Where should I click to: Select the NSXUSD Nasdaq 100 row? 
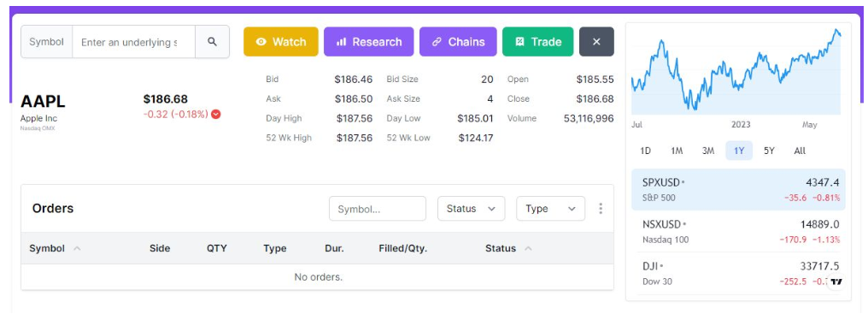(x=738, y=232)
